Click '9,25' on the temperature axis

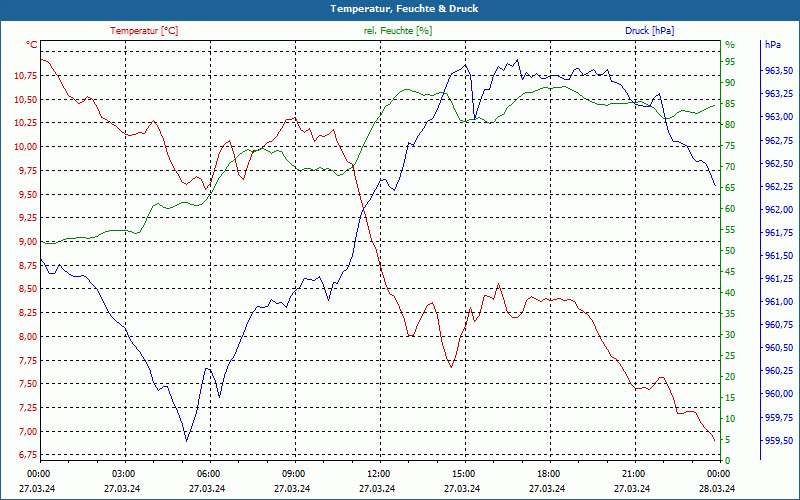[28, 218]
